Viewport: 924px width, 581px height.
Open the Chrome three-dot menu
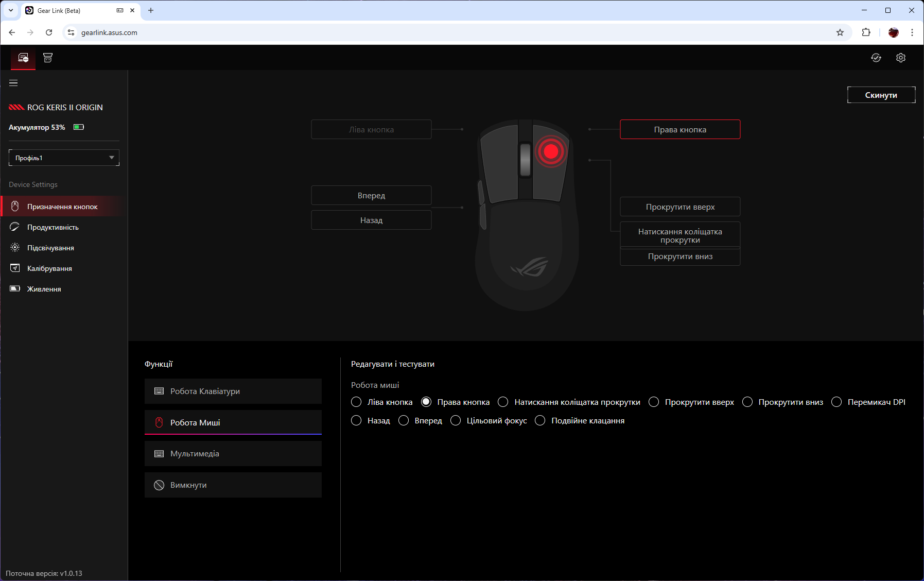912,32
